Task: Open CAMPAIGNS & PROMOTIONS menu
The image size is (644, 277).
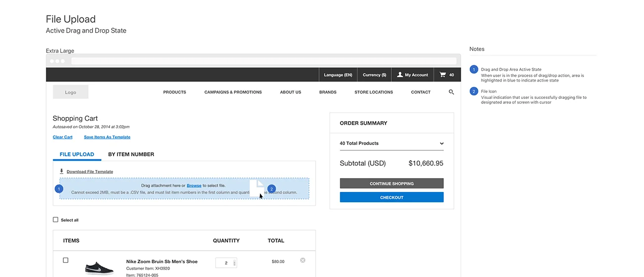Action: pos(233,92)
